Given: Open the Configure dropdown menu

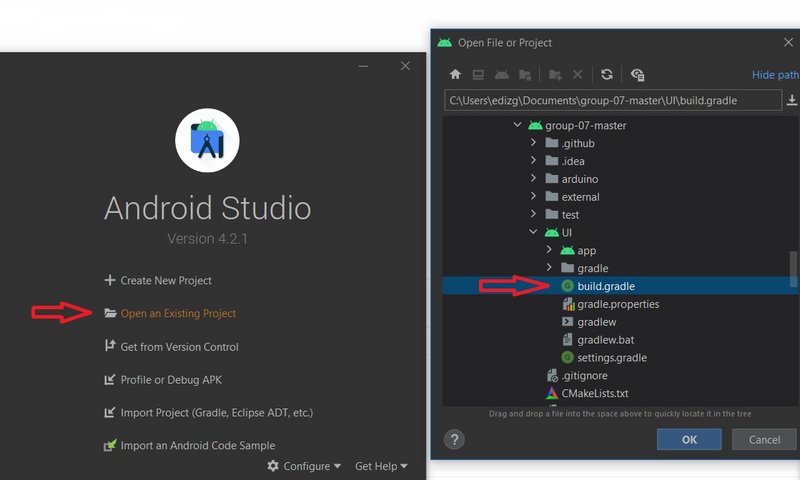Looking at the screenshot, I should click(304, 466).
